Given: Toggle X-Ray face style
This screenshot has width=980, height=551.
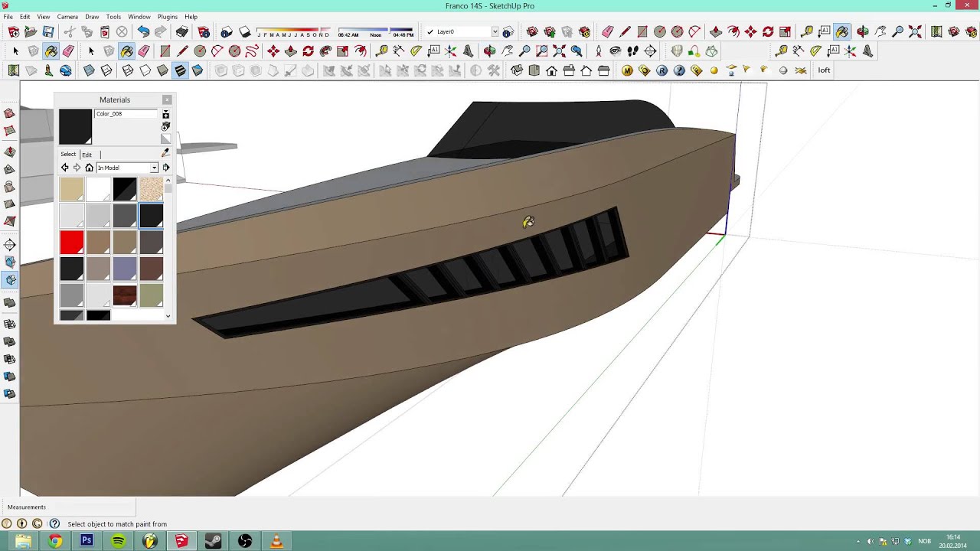Looking at the screenshot, I should click(89, 70).
